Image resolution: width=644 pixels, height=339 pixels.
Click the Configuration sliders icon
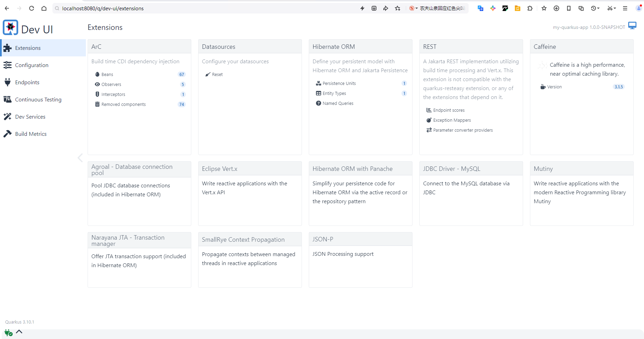(x=8, y=65)
